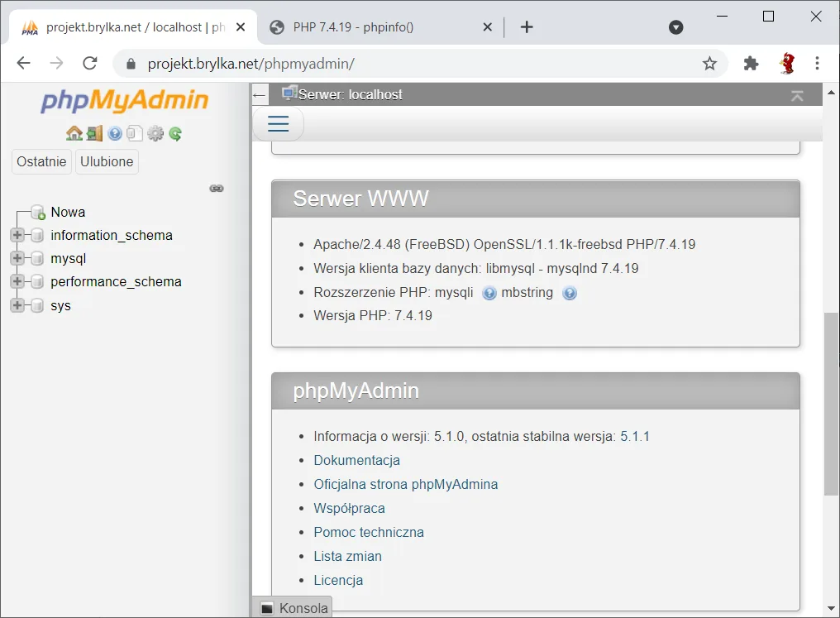Open help icon next to mysqli

pos(489,293)
